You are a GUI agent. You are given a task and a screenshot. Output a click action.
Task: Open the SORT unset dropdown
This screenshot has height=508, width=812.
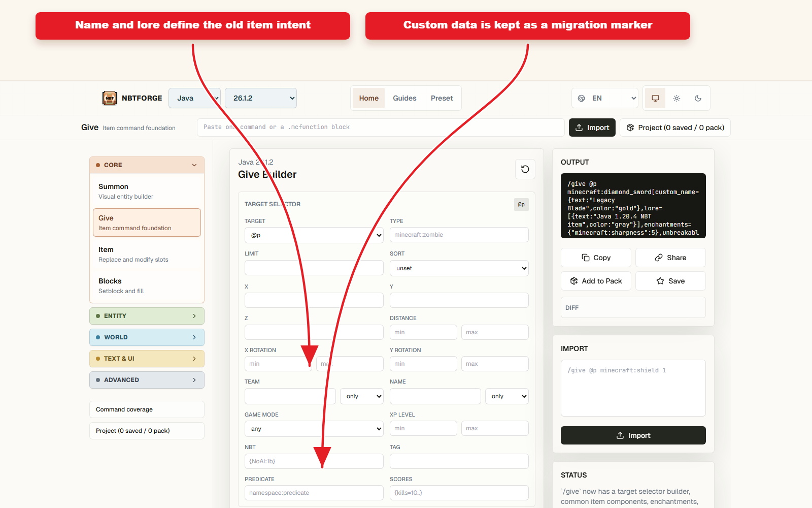point(459,268)
